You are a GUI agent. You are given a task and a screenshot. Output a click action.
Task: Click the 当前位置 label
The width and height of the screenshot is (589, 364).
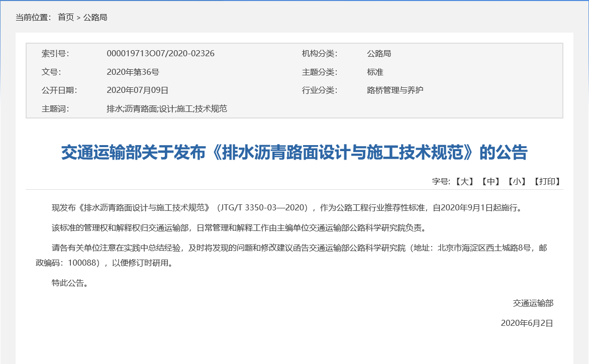[33, 17]
